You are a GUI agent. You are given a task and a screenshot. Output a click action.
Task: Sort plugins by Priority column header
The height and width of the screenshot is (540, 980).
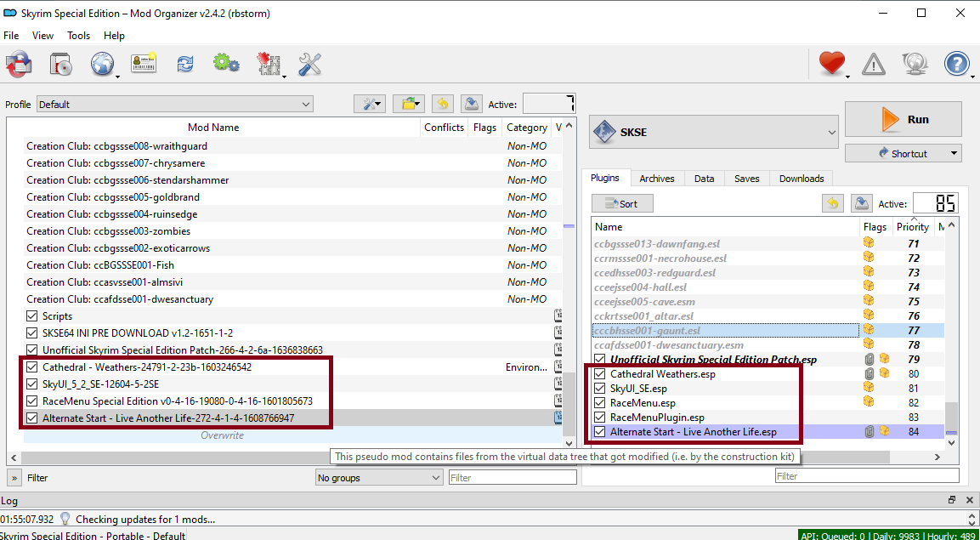pos(913,227)
